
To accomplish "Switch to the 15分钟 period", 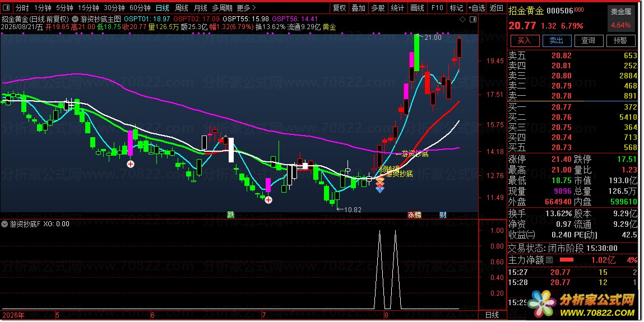I will tap(89, 8).
